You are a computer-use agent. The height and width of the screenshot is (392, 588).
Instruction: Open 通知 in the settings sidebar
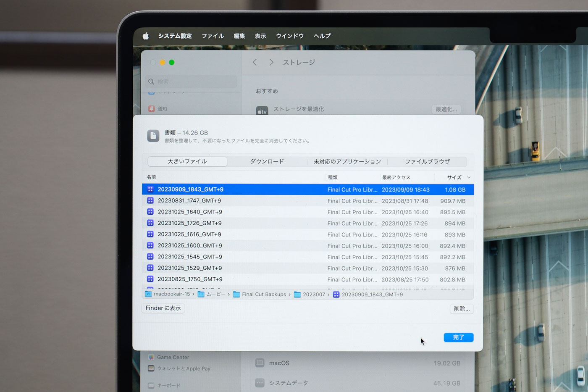click(157, 109)
